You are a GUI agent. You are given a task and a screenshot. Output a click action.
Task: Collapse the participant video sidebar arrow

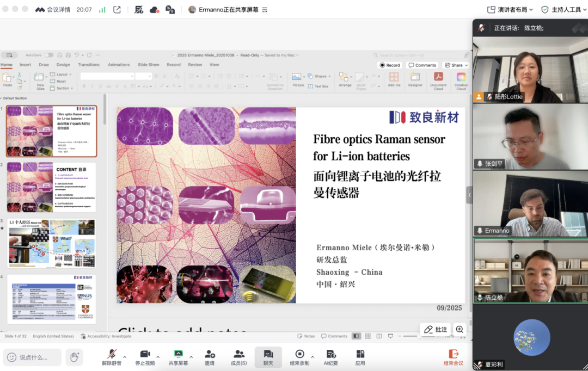pos(469,195)
